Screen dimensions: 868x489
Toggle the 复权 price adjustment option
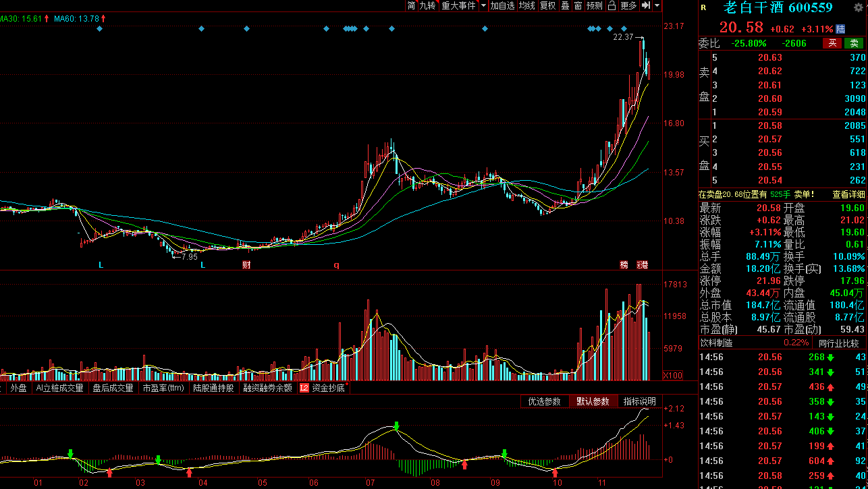(x=548, y=5)
